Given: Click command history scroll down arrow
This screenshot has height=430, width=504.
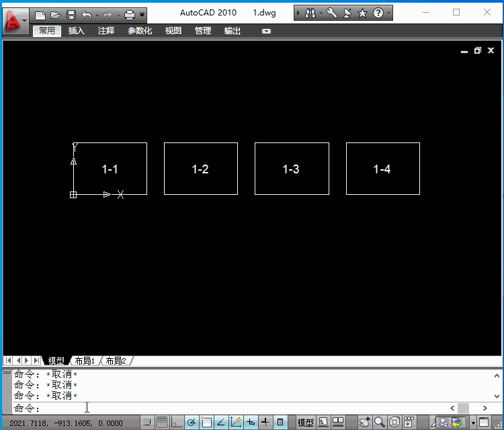Looking at the screenshot, I should tap(497, 396).
